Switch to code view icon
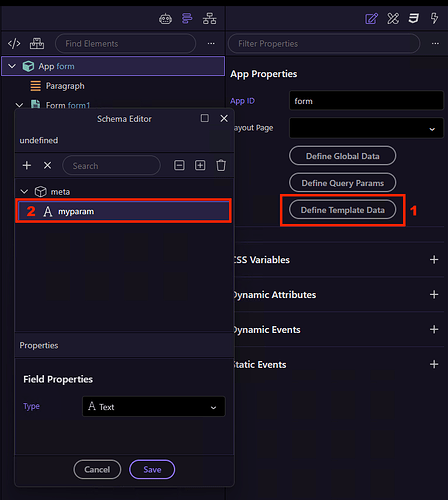The image size is (448, 500). [14, 44]
